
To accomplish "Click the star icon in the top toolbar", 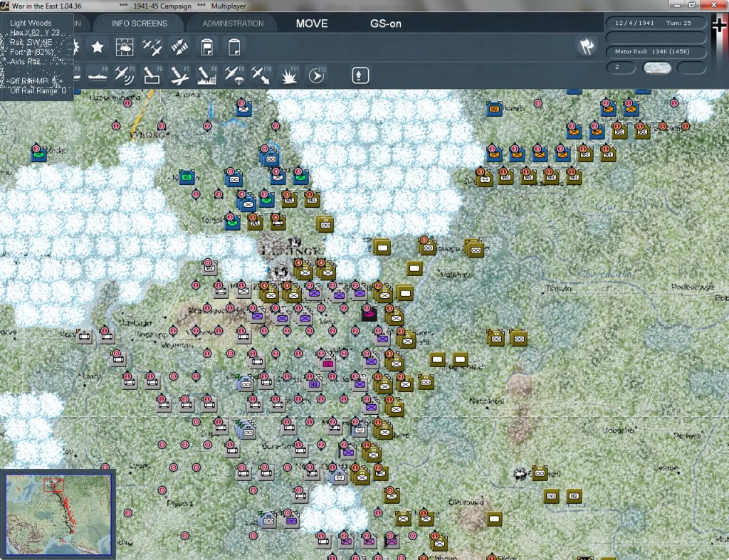I will point(97,47).
